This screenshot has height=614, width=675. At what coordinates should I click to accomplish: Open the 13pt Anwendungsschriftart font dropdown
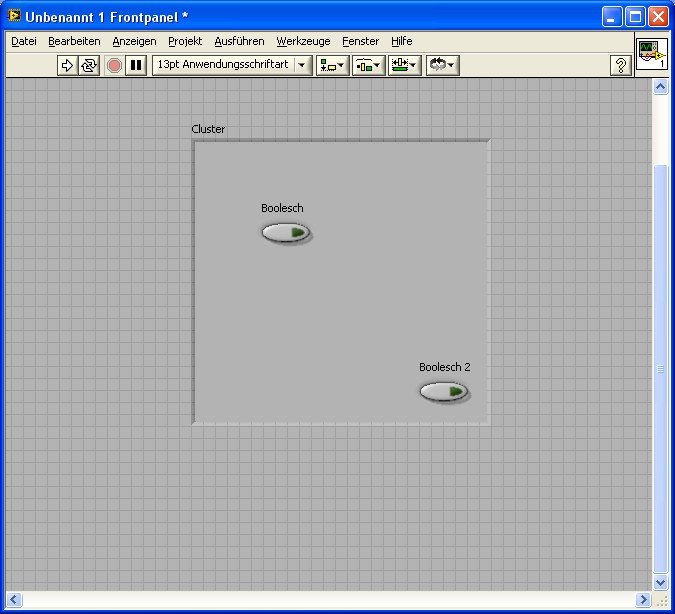(x=232, y=65)
